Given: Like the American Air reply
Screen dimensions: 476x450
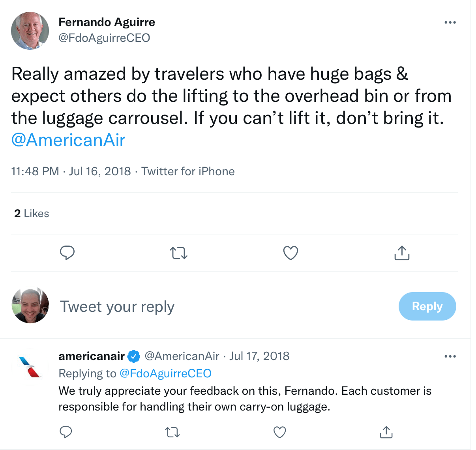Looking at the screenshot, I should [279, 432].
